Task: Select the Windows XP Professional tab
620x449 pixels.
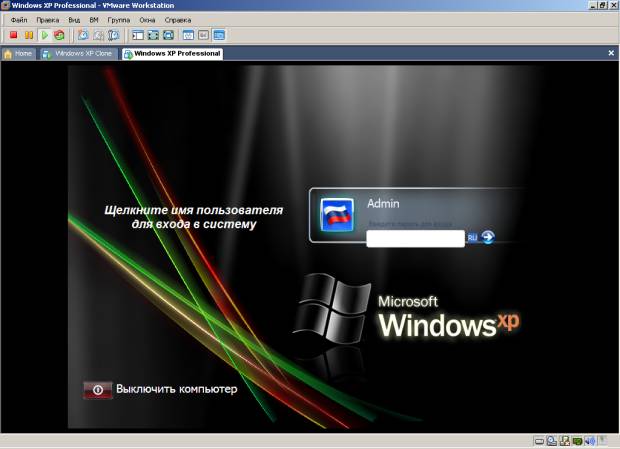Action: 172,54
